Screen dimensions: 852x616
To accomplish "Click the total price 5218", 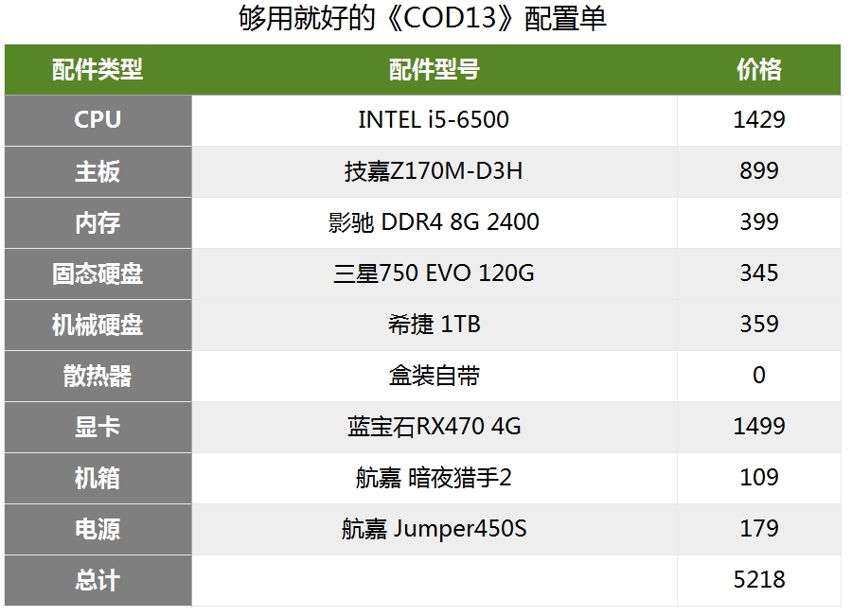I will pyautogui.click(x=758, y=580).
